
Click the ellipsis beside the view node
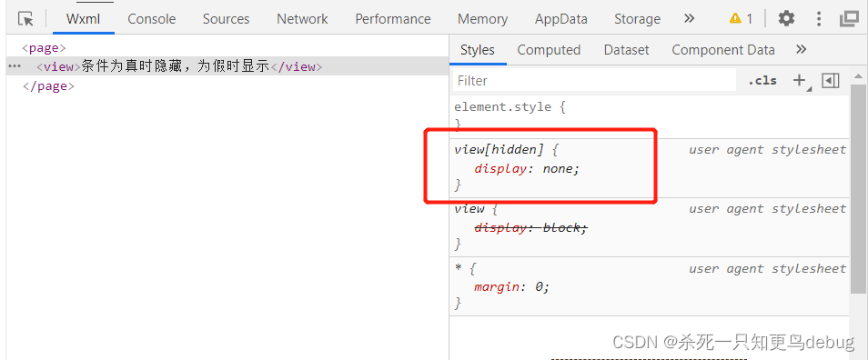15,65
